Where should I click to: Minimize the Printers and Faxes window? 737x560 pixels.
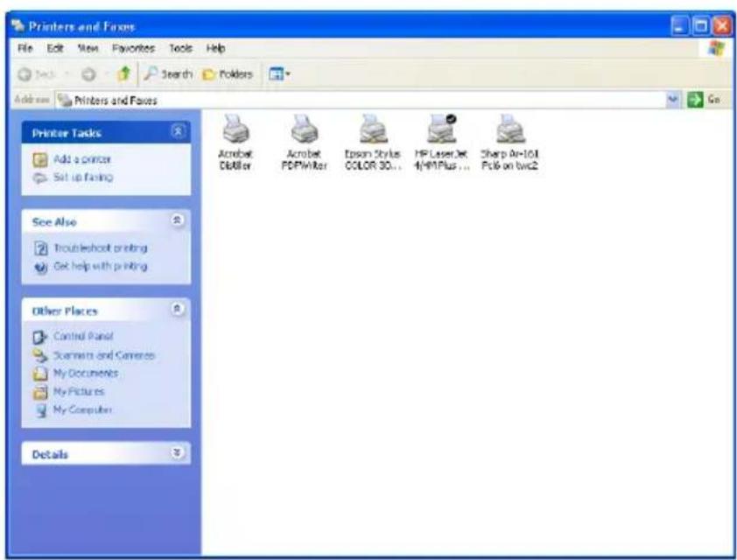(679, 26)
